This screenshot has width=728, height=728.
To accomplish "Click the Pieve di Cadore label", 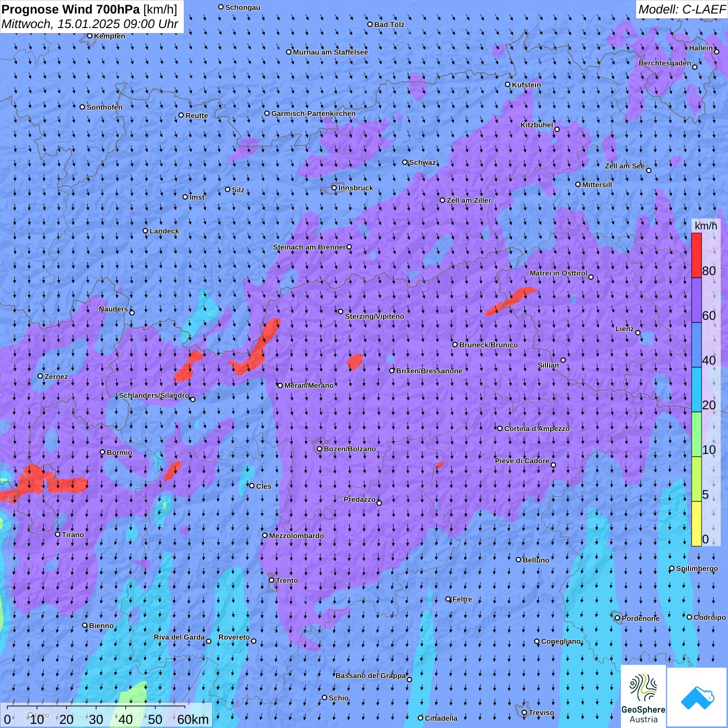I will click(522, 461).
